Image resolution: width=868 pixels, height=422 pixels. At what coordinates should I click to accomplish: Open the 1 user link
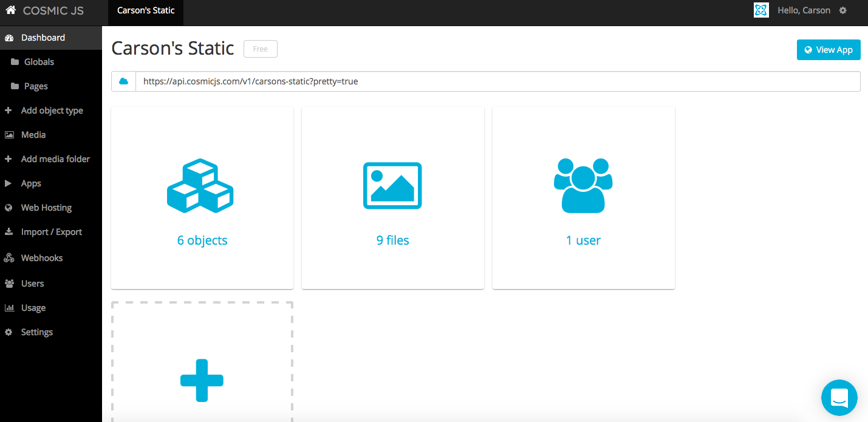click(583, 240)
